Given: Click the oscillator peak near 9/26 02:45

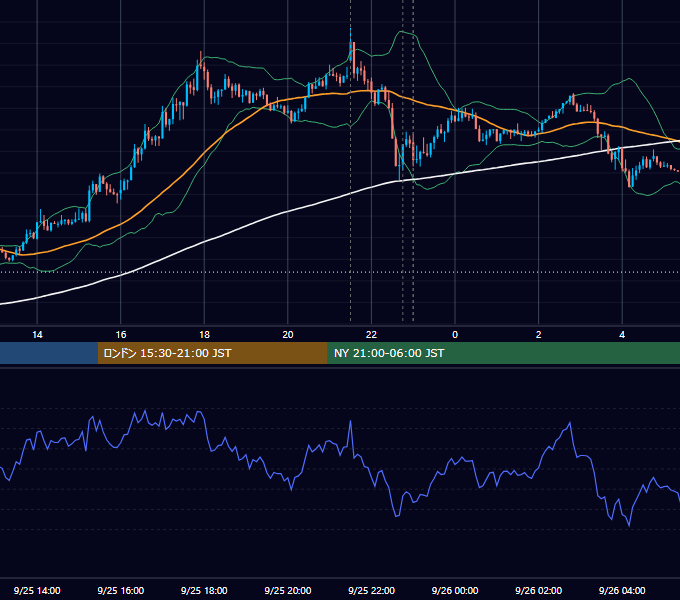Looking at the screenshot, I should 569,423.
